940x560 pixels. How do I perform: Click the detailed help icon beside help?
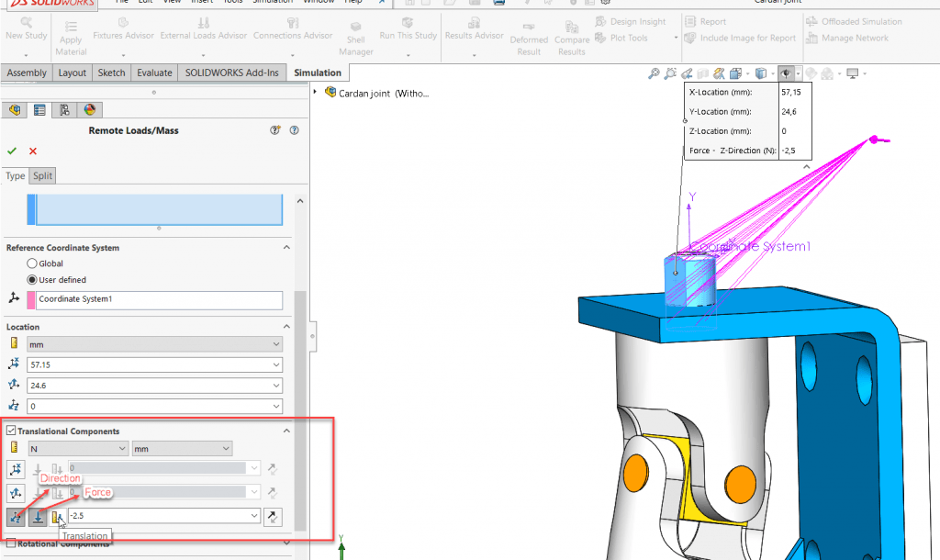coord(275,130)
